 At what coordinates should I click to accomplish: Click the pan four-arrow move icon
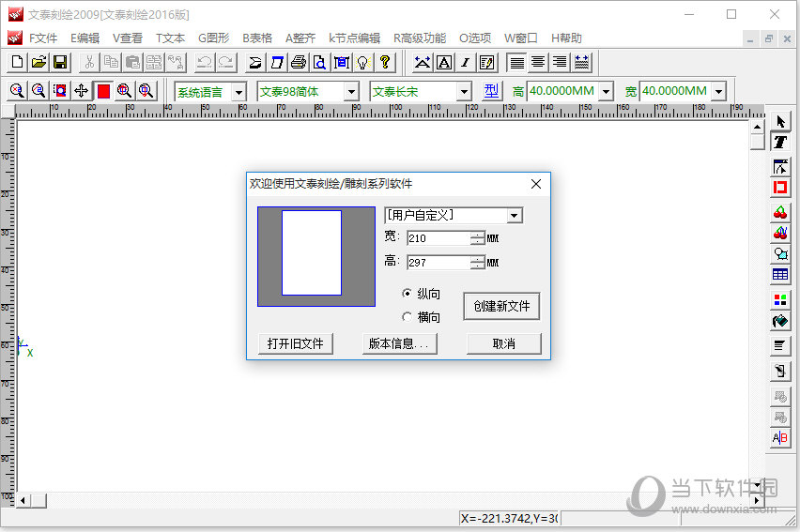[81, 91]
